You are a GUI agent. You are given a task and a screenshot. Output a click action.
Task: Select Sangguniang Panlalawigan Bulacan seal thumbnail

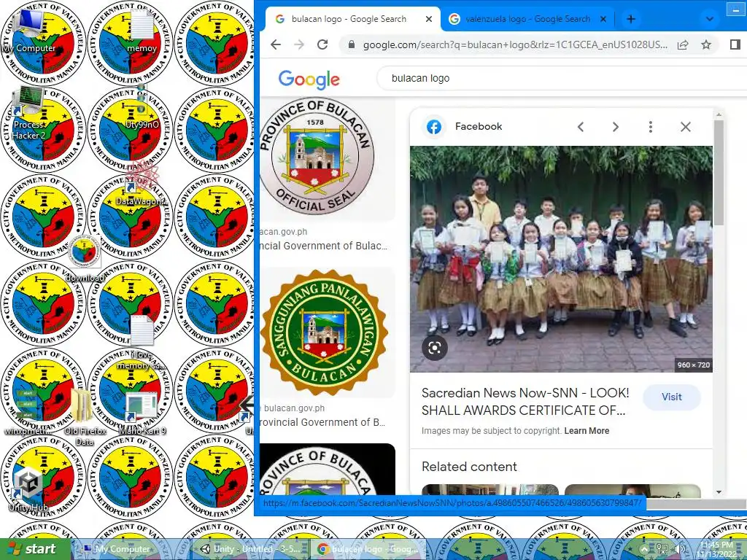(326, 332)
